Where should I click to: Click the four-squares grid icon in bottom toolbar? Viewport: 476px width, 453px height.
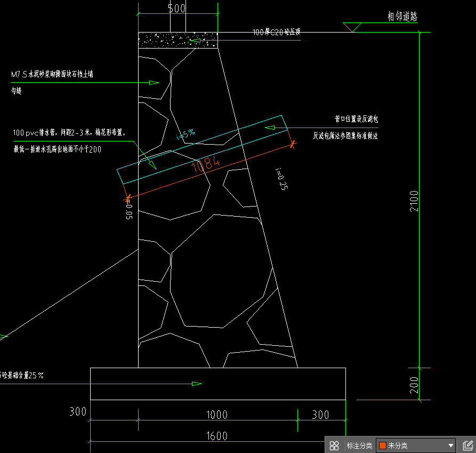point(334,446)
